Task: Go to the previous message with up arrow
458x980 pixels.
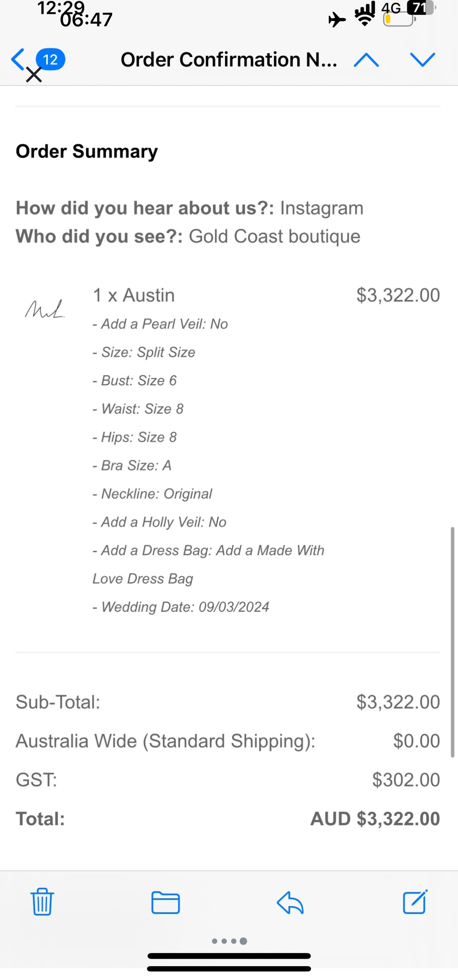Action: (x=366, y=60)
